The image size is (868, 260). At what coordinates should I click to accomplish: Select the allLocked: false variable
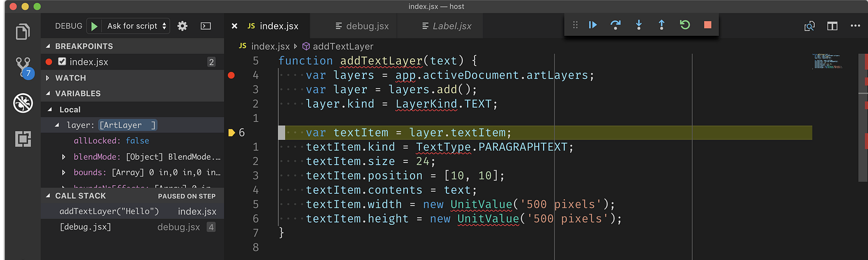[x=132, y=141]
